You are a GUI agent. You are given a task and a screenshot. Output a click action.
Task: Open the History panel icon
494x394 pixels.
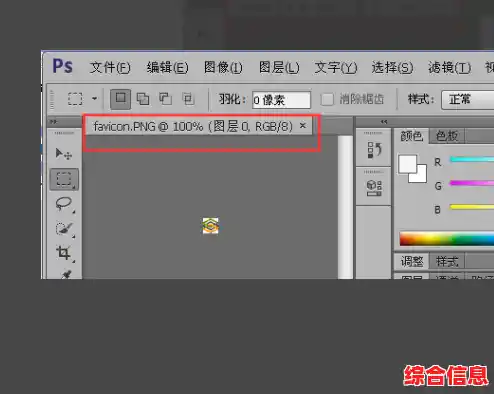coord(374,150)
